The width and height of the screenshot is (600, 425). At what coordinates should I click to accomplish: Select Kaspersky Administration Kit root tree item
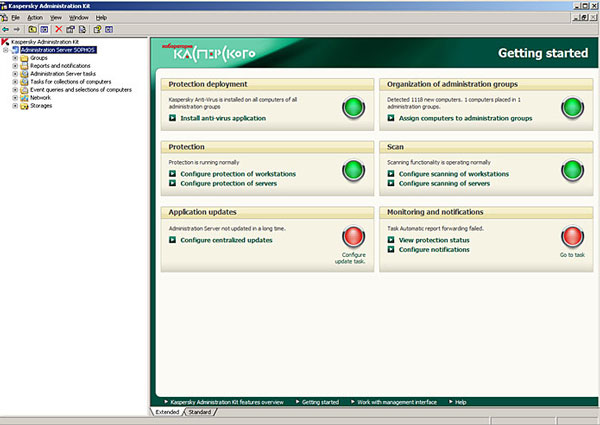(x=45, y=42)
